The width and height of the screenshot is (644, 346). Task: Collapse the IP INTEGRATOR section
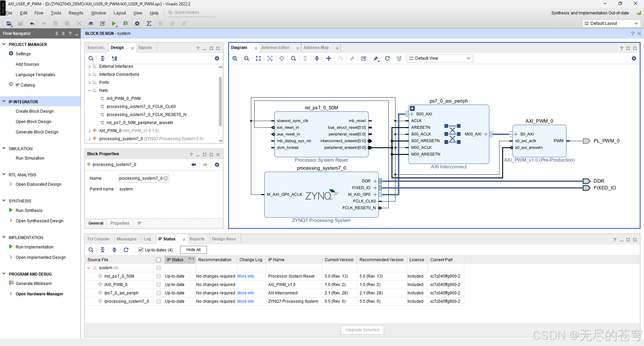point(4,102)
